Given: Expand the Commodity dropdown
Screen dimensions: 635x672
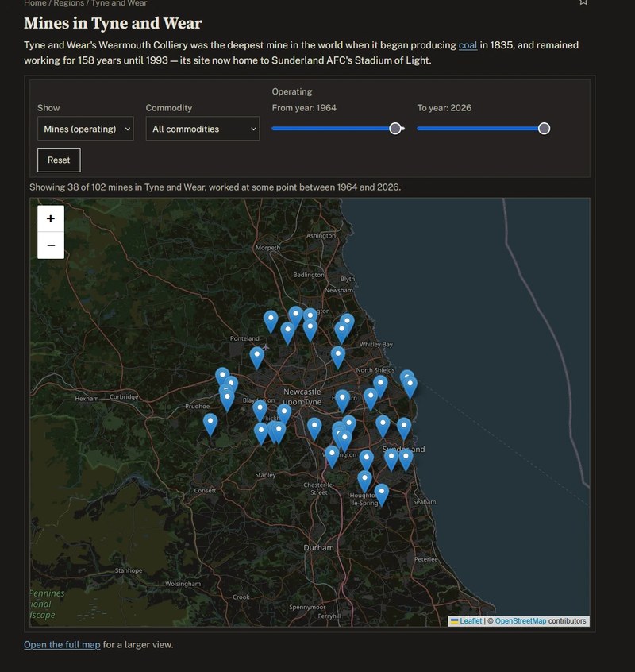Looking at the screenshot, I should coord(202,129).
